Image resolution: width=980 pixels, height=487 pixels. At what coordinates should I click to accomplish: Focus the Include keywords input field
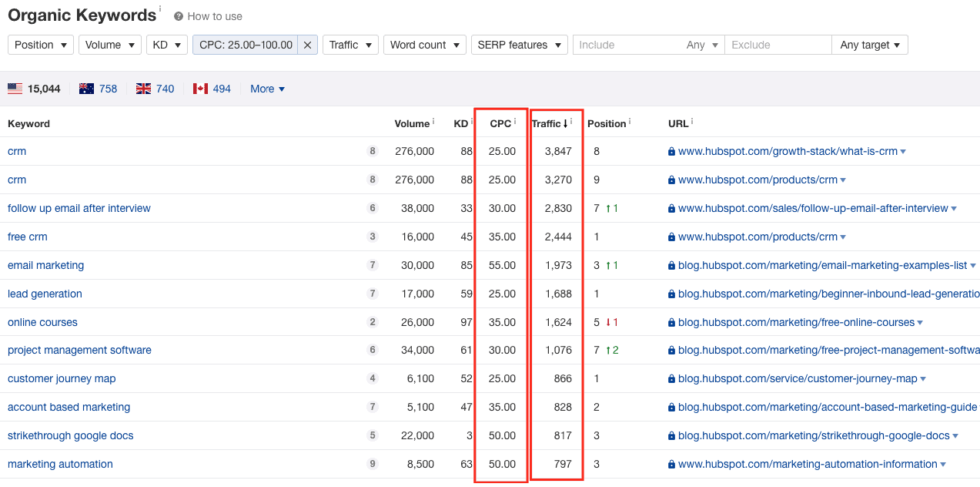pyautogui.click(x=625, y=45)
